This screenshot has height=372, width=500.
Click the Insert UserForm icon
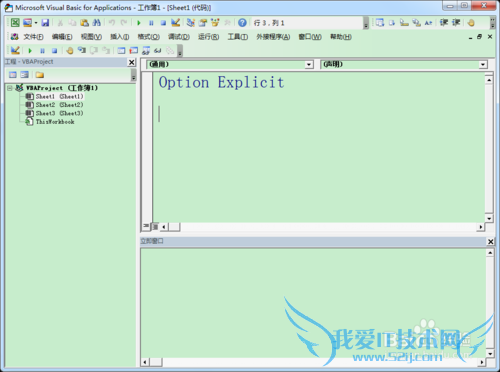coord(27,23)
